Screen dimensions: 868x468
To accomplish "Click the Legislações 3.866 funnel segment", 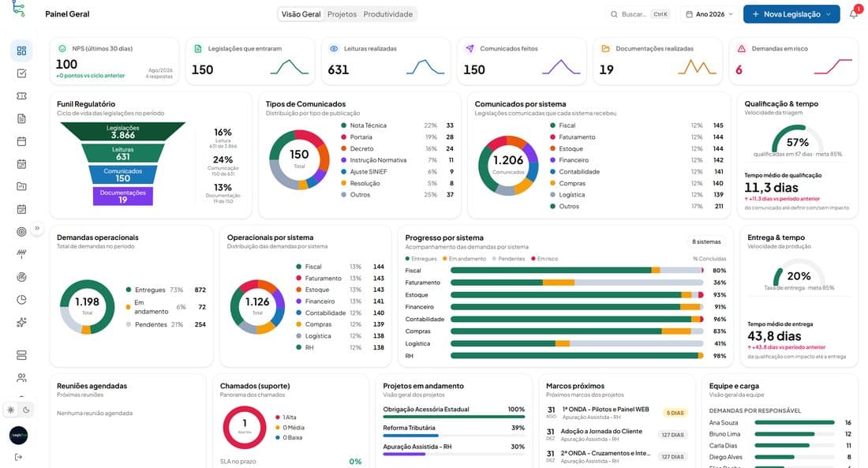I will 123,131.
